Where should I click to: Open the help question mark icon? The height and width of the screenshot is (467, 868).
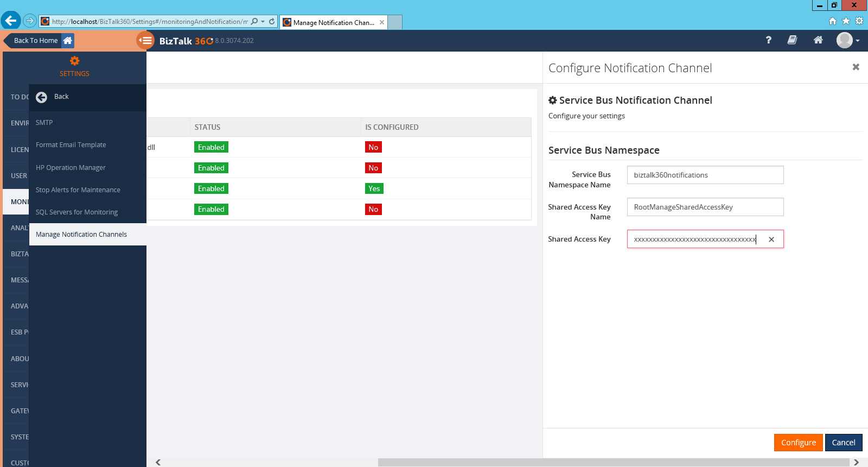(768, 40)
